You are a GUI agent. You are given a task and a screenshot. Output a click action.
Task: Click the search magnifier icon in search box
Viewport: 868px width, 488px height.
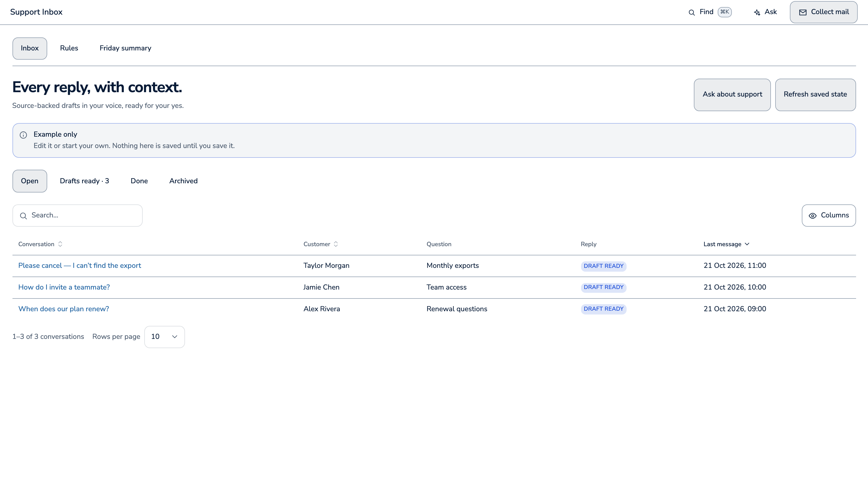click(23, 216)
